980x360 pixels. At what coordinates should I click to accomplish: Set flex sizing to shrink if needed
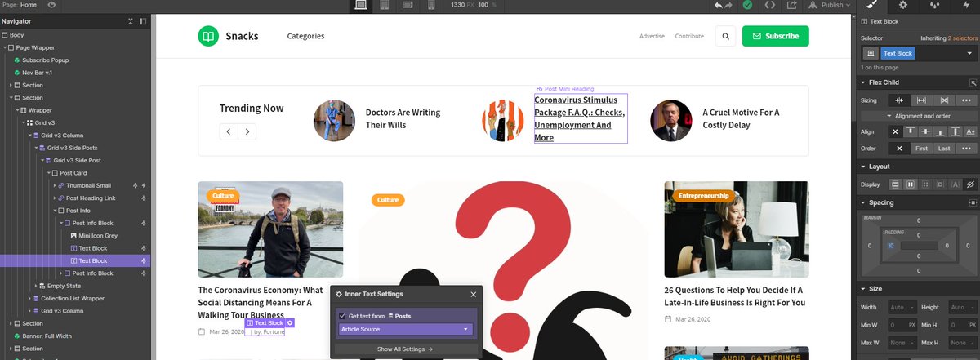(x=899, y=100)
